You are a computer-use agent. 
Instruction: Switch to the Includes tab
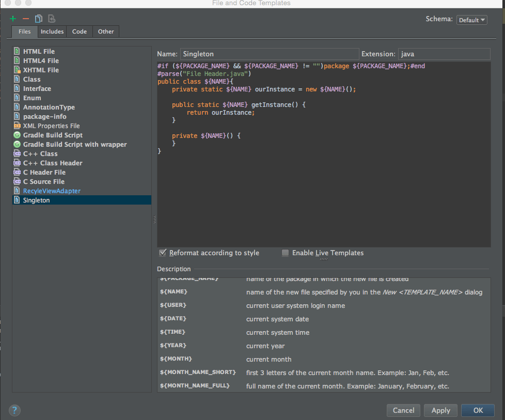[52, 32]
